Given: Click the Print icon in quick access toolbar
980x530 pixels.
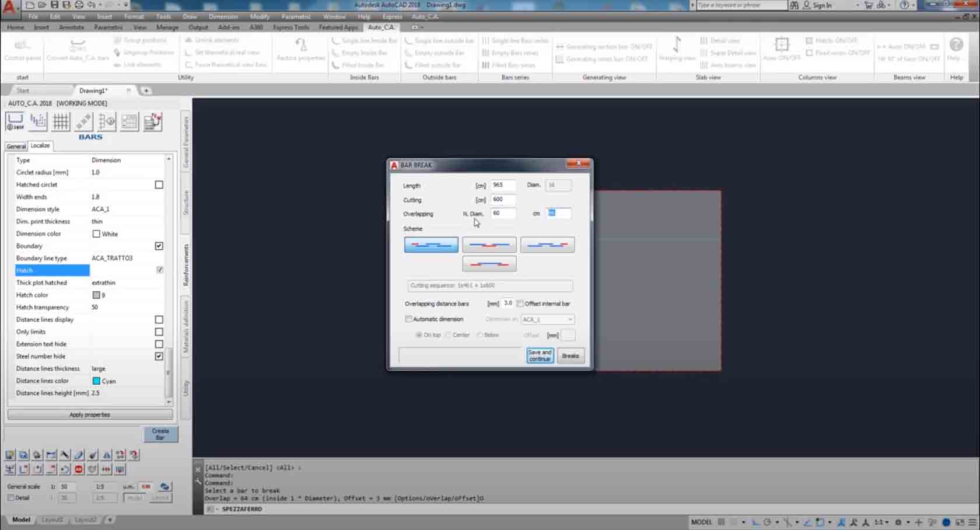Looking at the screenshot, I should 79,5.
